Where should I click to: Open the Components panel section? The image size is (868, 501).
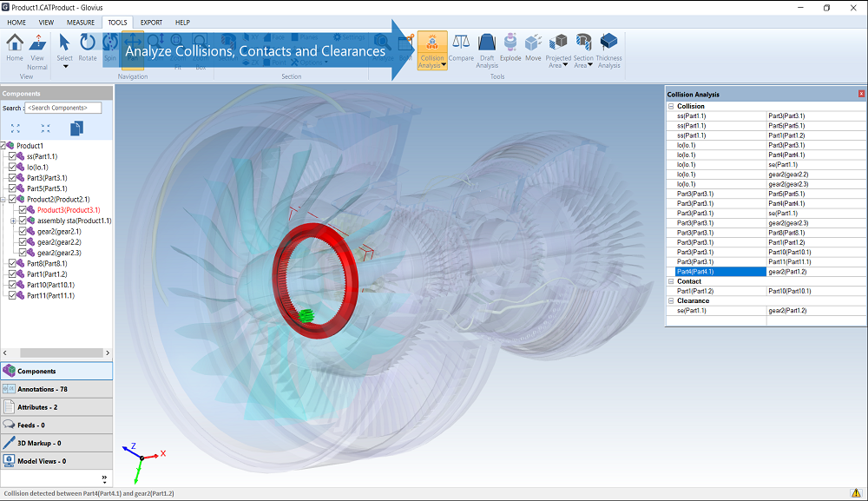(56, 371)
